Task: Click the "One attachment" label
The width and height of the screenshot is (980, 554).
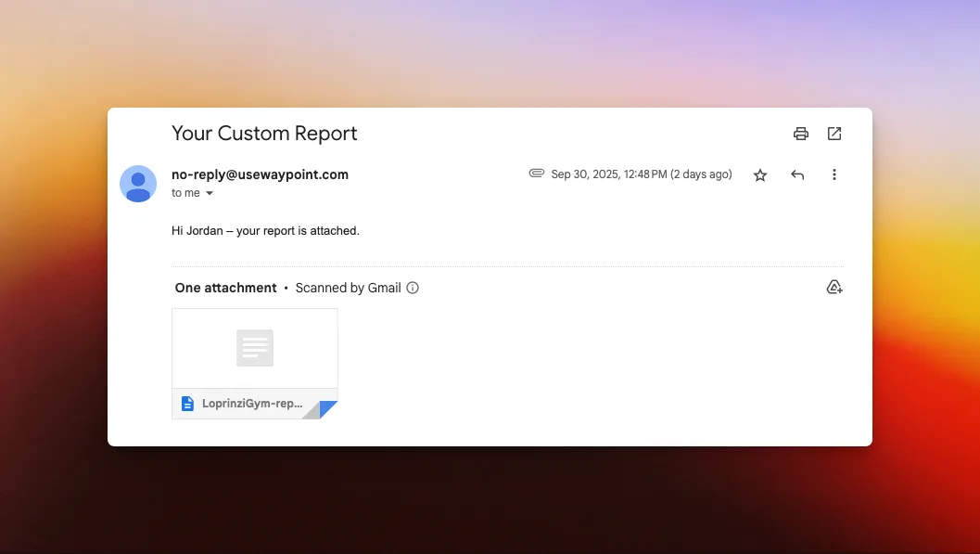Action: click(225, 288)
